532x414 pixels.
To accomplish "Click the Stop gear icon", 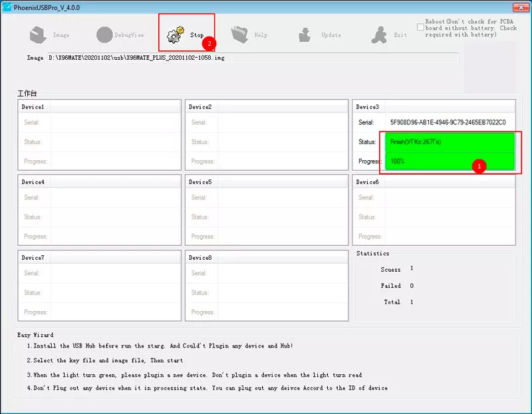I will [x=176, y=35].
